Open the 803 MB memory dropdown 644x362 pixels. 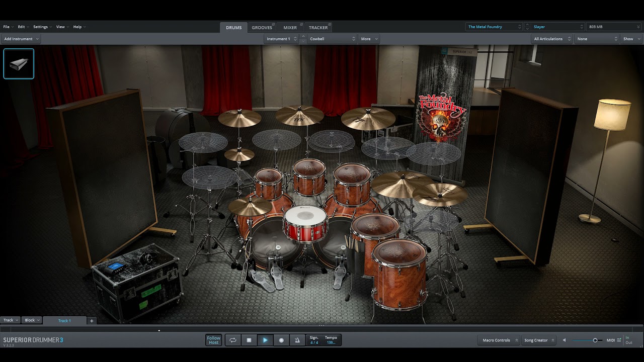tap(614, 27)
